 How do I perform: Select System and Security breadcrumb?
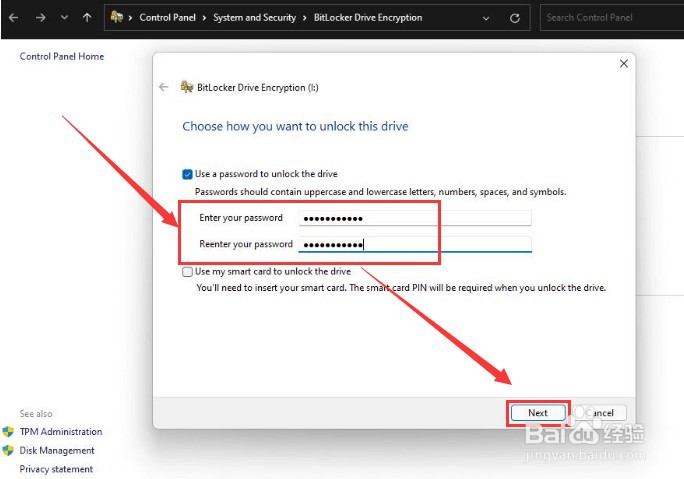[254, 18]
